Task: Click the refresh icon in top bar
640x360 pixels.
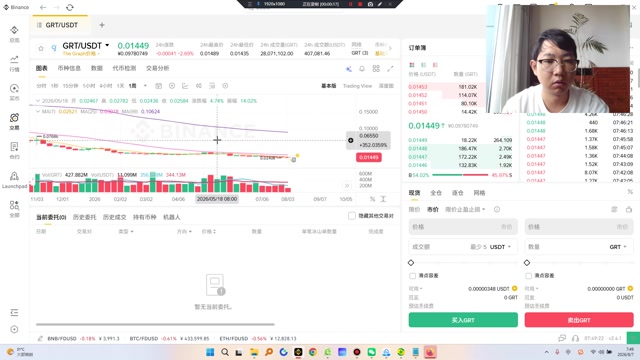Action: point(70,7)
